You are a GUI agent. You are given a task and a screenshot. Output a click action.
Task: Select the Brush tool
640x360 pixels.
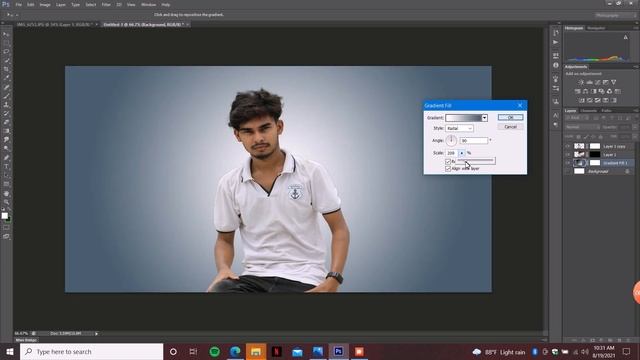point(6,96)
